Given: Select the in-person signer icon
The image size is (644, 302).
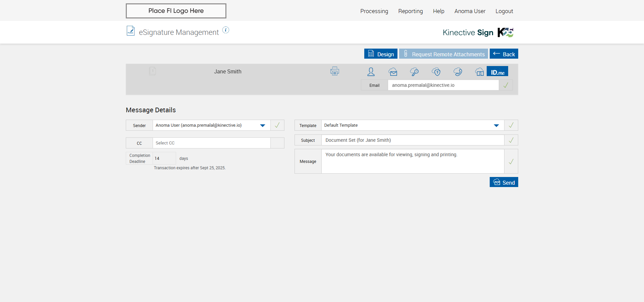Looking at the screenshot, I should click(371, 71).
